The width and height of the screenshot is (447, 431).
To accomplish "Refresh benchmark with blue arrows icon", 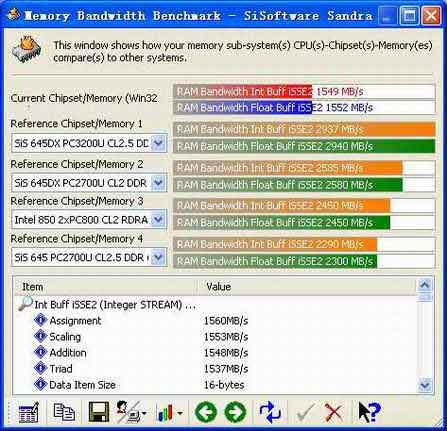I will [270, 412].
